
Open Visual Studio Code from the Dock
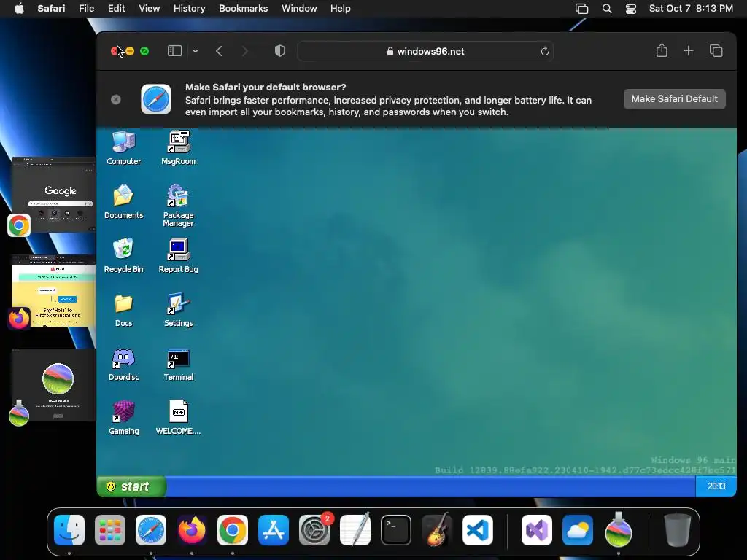coord(477,530)
